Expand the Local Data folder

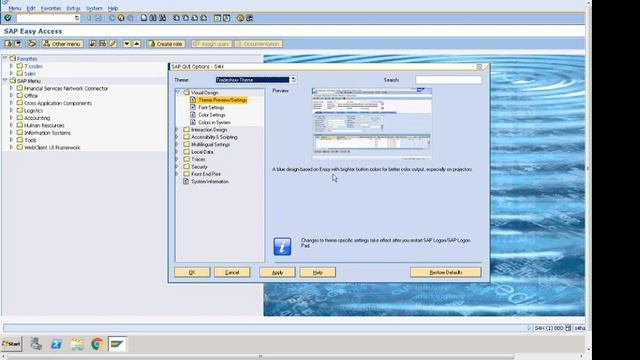pos(177,151)
